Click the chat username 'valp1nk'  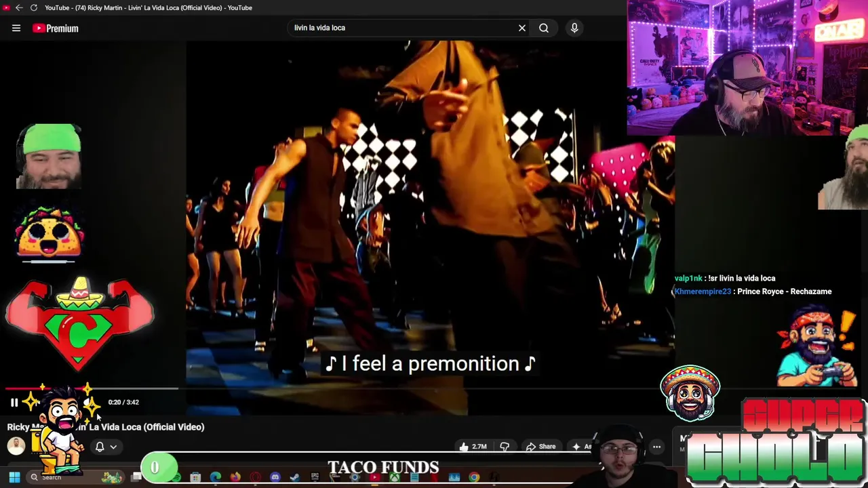(688, 278)
